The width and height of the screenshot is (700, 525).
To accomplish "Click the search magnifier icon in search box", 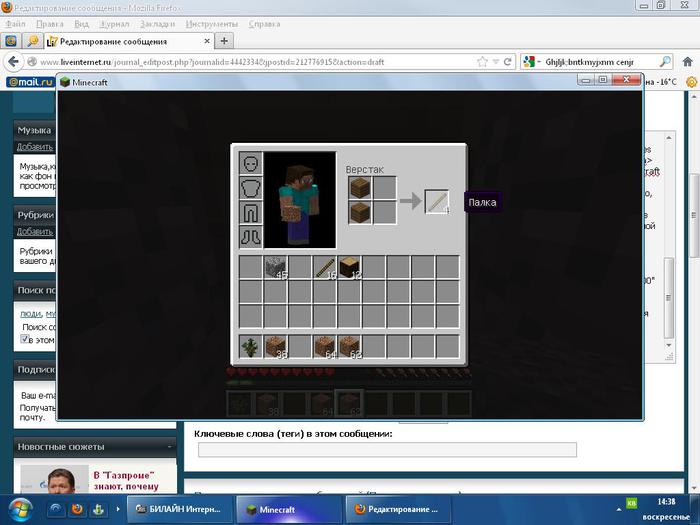I will (x=665, y=62).
